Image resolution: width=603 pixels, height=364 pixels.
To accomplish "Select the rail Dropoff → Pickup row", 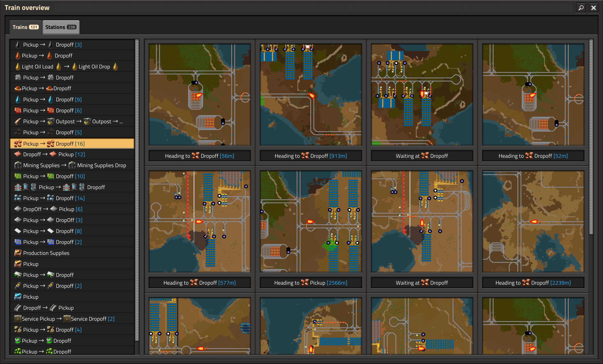I will click(72, 308).
